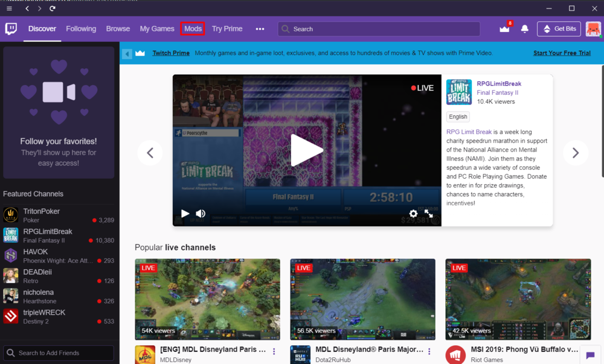Show next featured stream in carousel
Viewport: 604px width, 364px height.
tap(575, 153)
